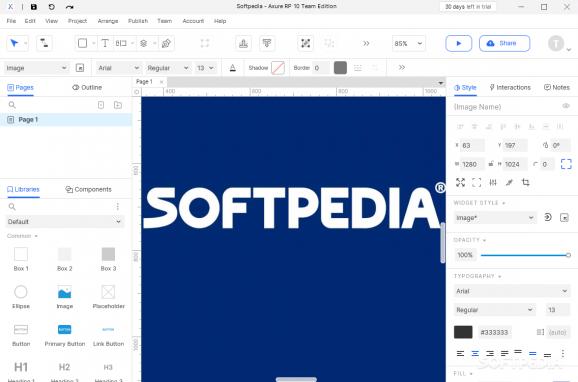Screen dimensions: 578x382
Task: Click the border color gray swatch
Action: click(340, 68)
